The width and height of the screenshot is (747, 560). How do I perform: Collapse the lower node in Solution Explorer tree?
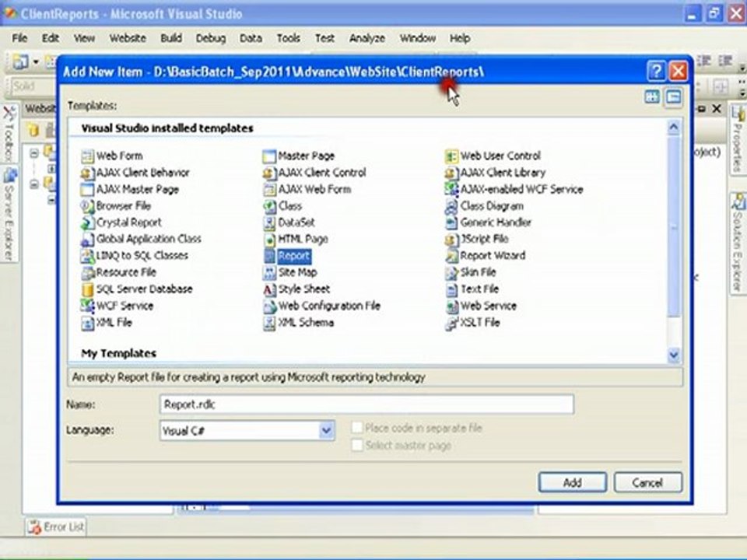pyautogui.click(x=34, y=184)
